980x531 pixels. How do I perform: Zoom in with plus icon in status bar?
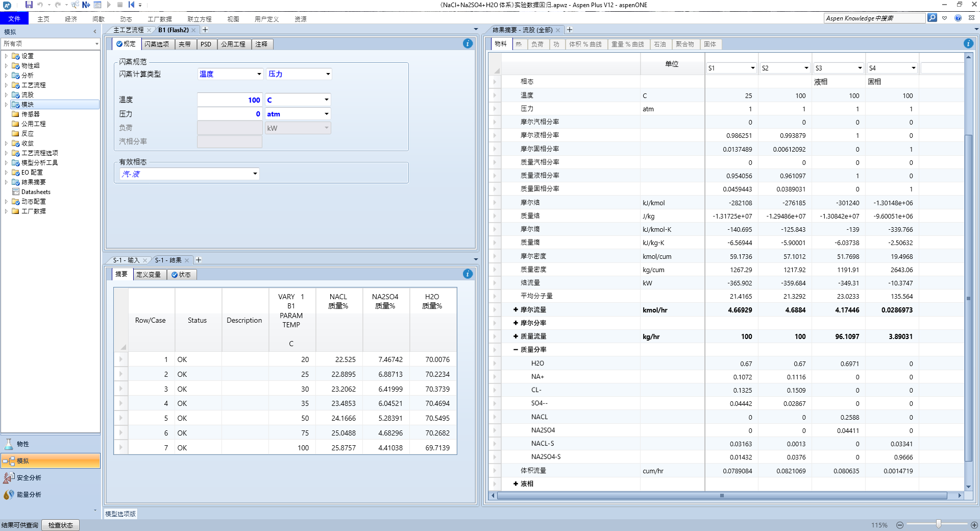974,525
